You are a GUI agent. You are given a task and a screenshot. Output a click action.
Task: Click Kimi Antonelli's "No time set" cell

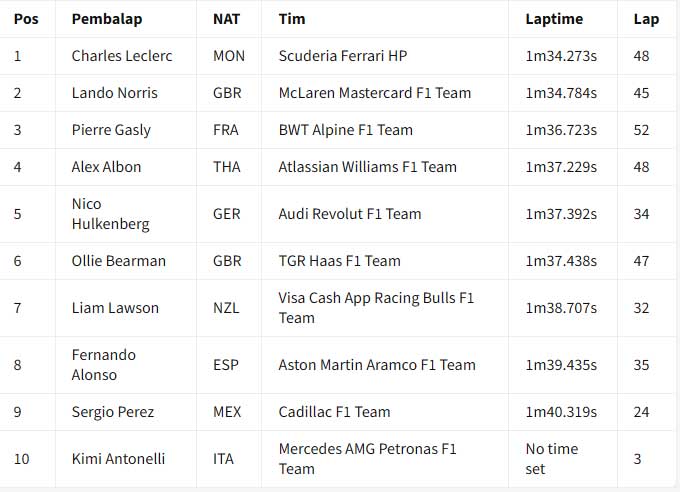pyautogui.click(x=552, y=459)
